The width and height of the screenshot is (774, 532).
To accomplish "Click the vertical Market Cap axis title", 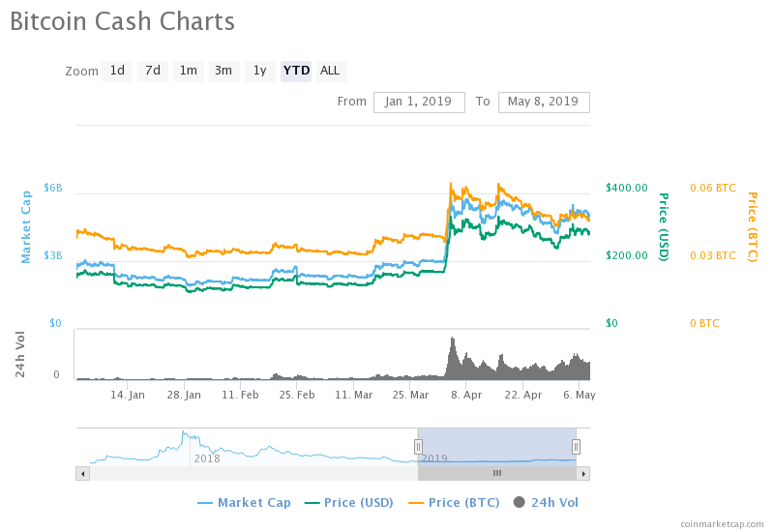I will pyautogui.click(x=26, y=227).
